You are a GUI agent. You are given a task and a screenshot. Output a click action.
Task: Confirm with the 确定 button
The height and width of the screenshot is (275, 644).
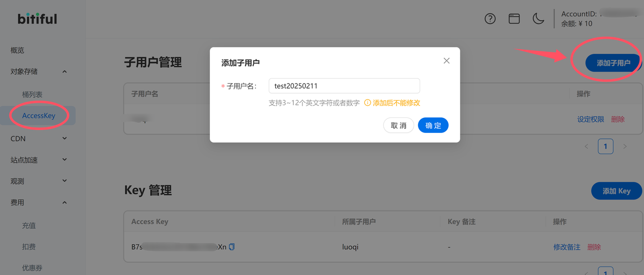[x=433, y=125]
